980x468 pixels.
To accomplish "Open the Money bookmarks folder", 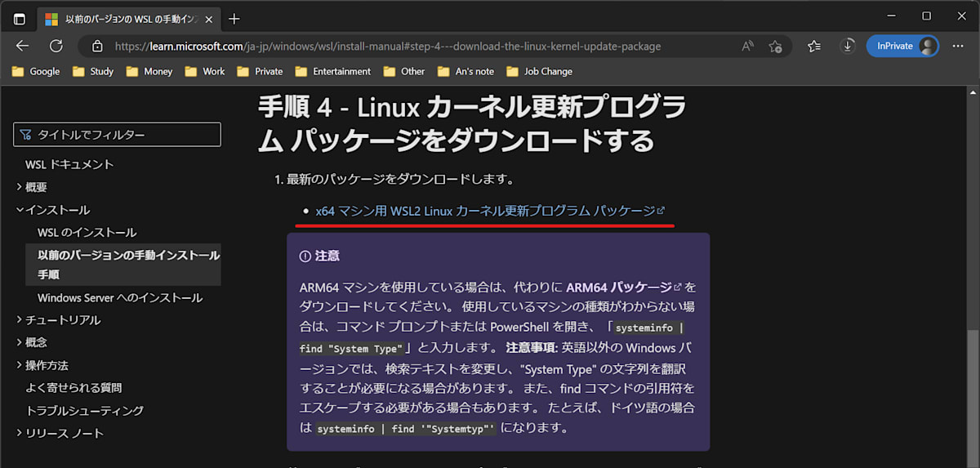I will pos(149,71).
